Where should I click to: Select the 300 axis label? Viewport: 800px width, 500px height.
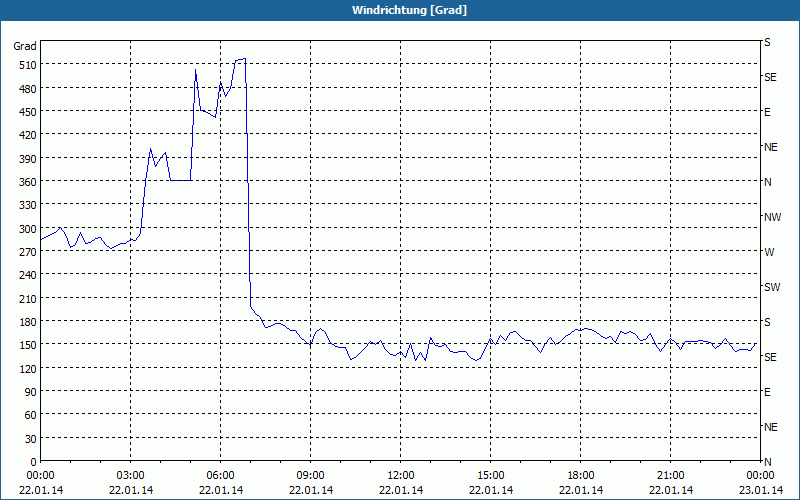pos(28,229)
